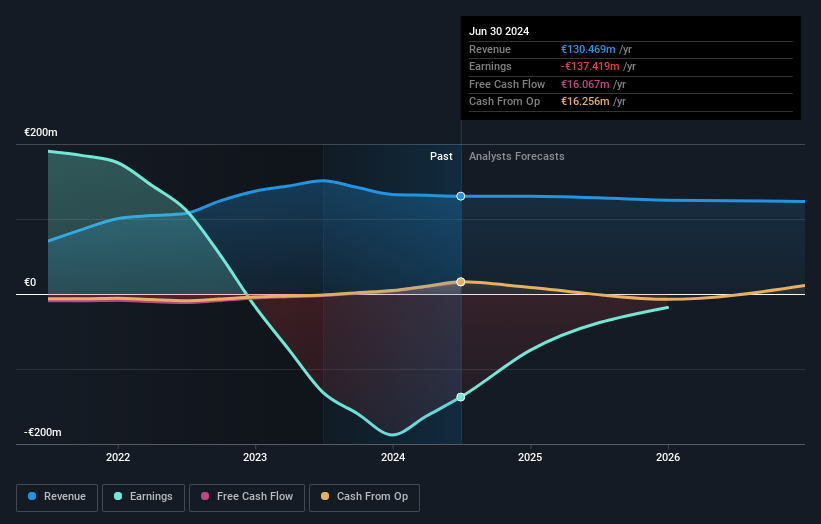821x524 pixels.
Task: Toggle the Cash From Op legend button
Action: coord(364,497)
